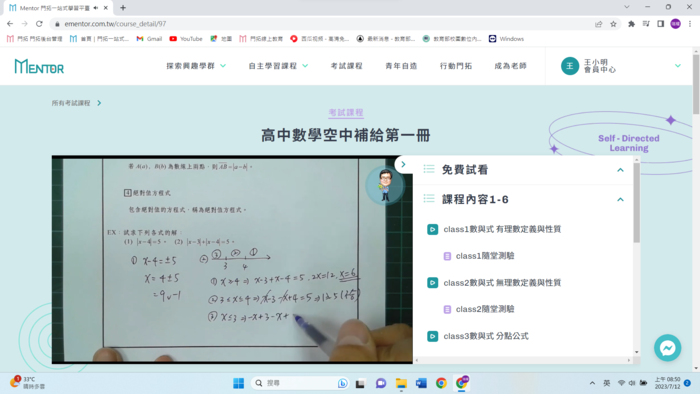Open the browser extensions puzzle icon
700x394 pixels.
(x=631, y=24)
